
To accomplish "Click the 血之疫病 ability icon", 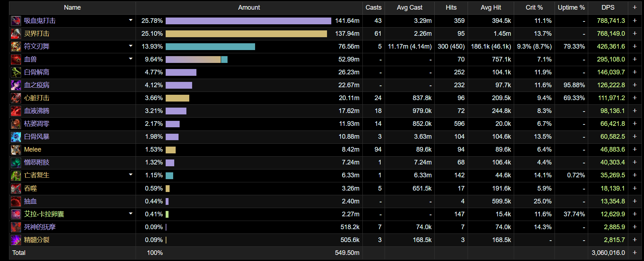I will [16, 85].
